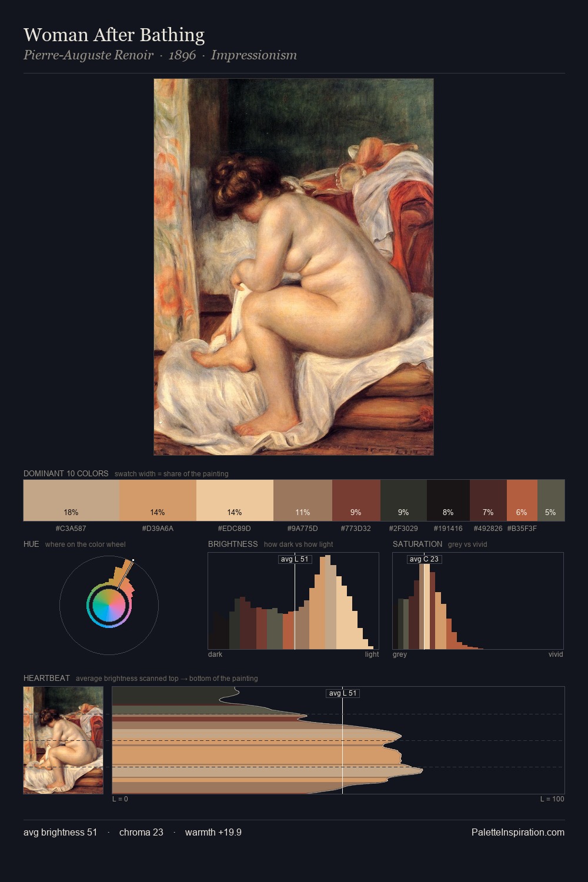588x882 pixels.
Task: Click the small painting thumbnail beside Heartbeat chart
Action: pos(64,740)
